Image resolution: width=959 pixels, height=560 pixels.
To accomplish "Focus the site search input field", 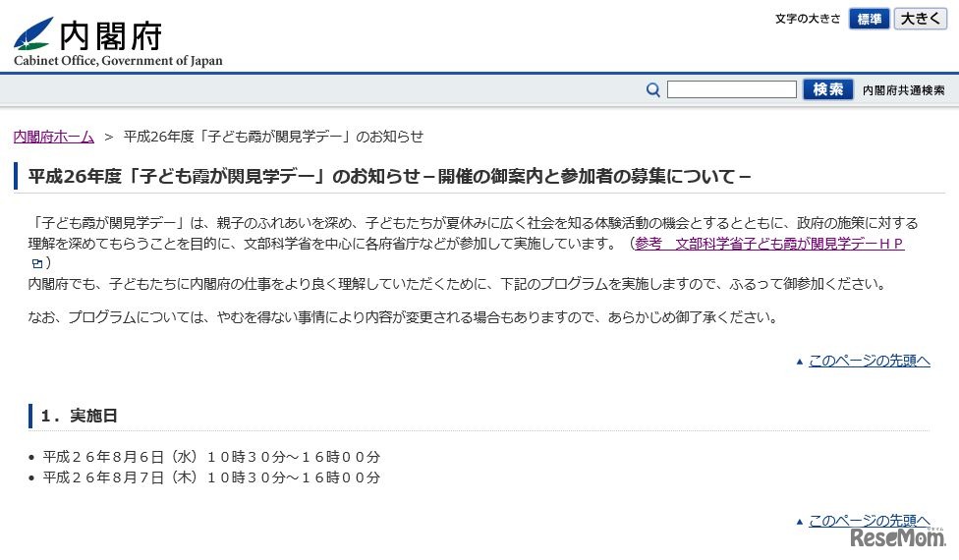I will pos(731,89).
